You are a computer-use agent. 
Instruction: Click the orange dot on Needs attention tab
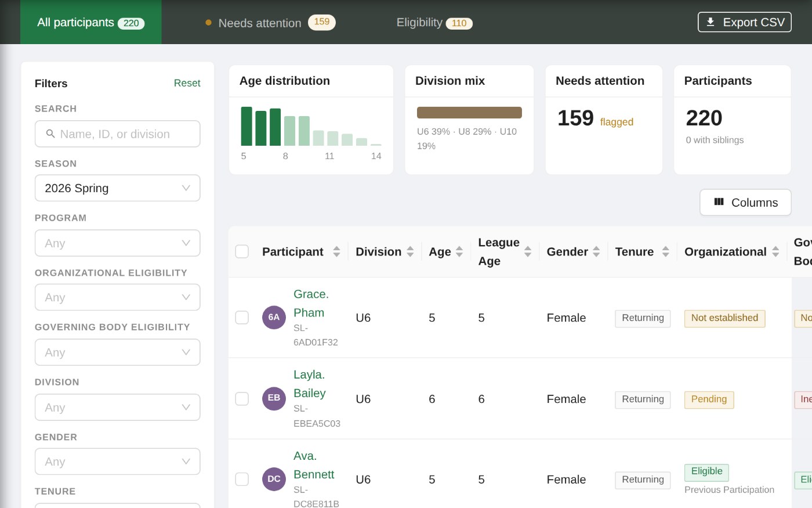coord(208,23)
